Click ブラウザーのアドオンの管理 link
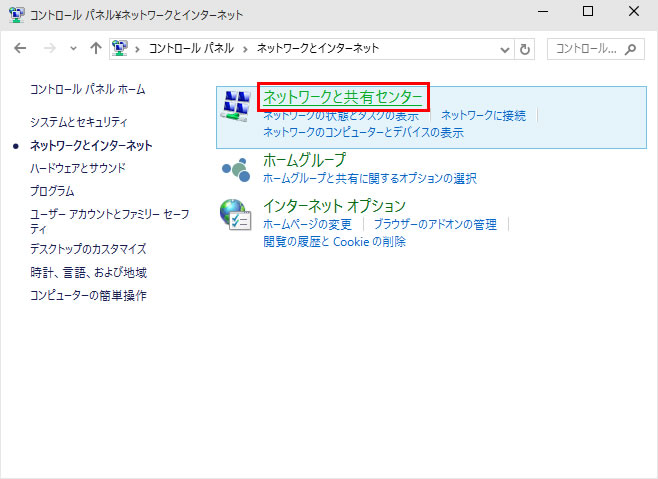This screenshot has height=479, width=658. (x=435, y=224)
